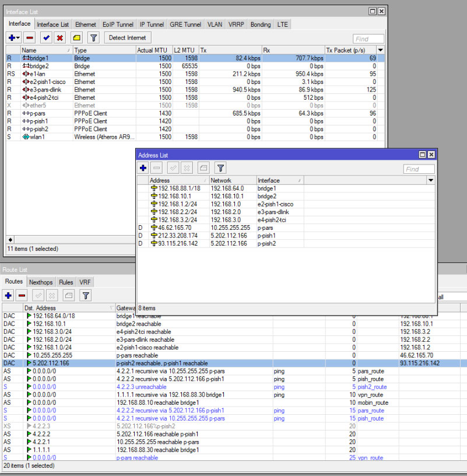Add new address with plus icon in Address List

143,168
